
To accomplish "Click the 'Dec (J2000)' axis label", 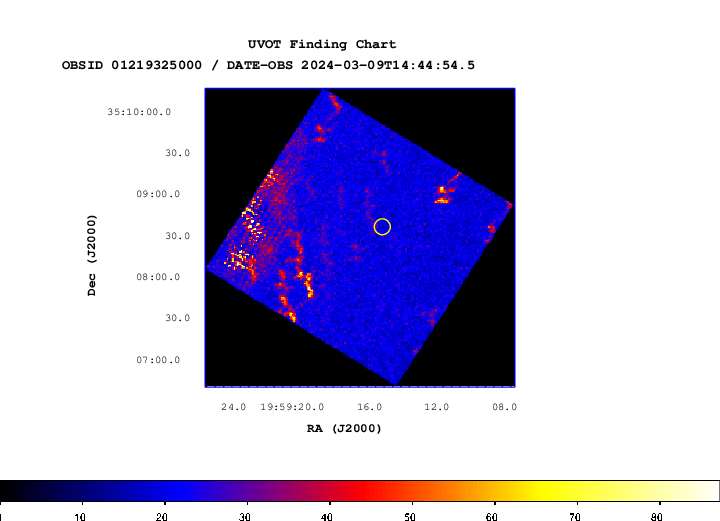I will click(x=92, y=255).
